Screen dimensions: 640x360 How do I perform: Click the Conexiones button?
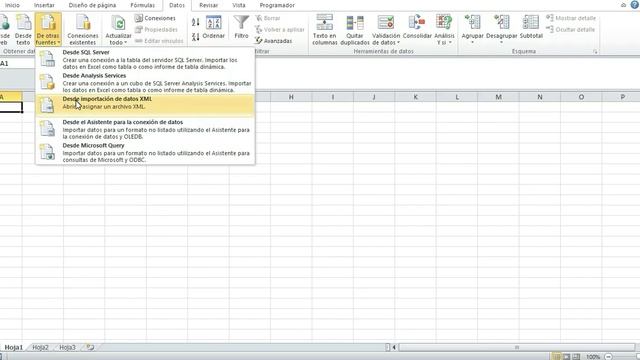click(x=155, y=18)
